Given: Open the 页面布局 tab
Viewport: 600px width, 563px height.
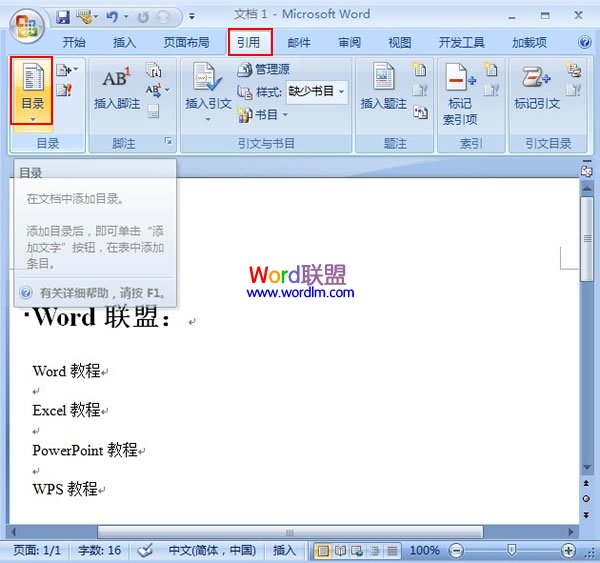Looking at the screenshot, I should click(x=186, y=42).
